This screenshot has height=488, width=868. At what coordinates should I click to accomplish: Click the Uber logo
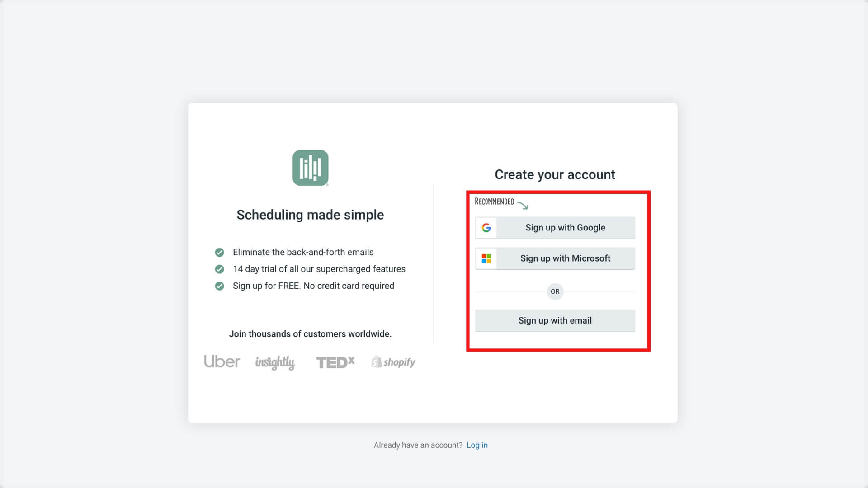pyautogui.click(x=222, y=361)
